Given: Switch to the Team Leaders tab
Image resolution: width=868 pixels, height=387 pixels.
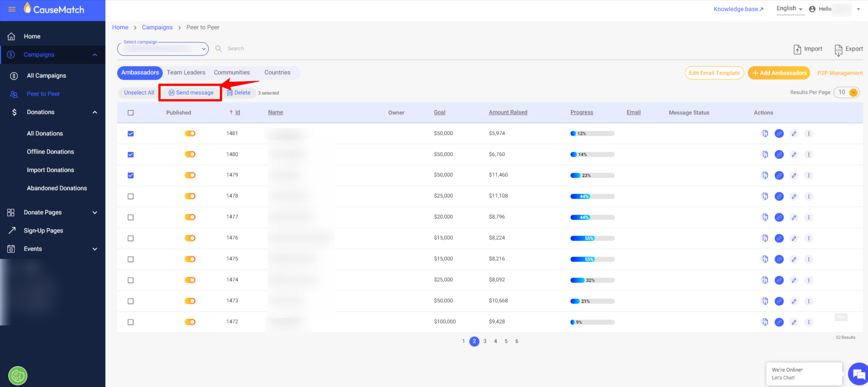Looking at the screenshot, I should click(186, 72).
